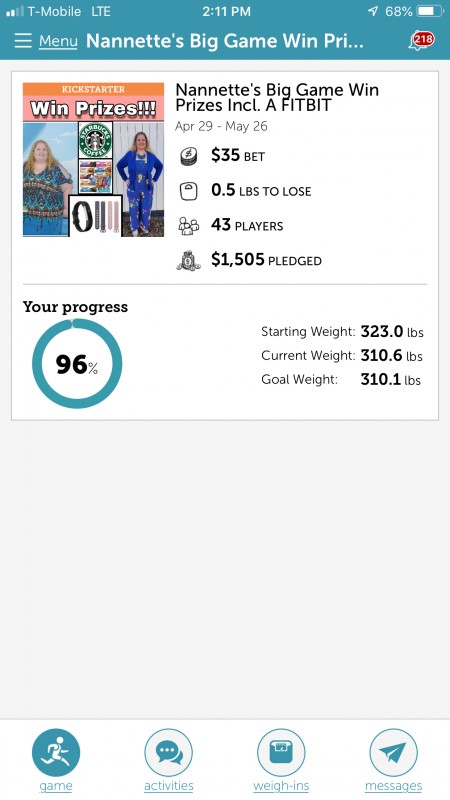Image resolution: width=450 pixels, height=800 pixels.
Task: Go to the messages tab label
Action: tap(393, 786)
